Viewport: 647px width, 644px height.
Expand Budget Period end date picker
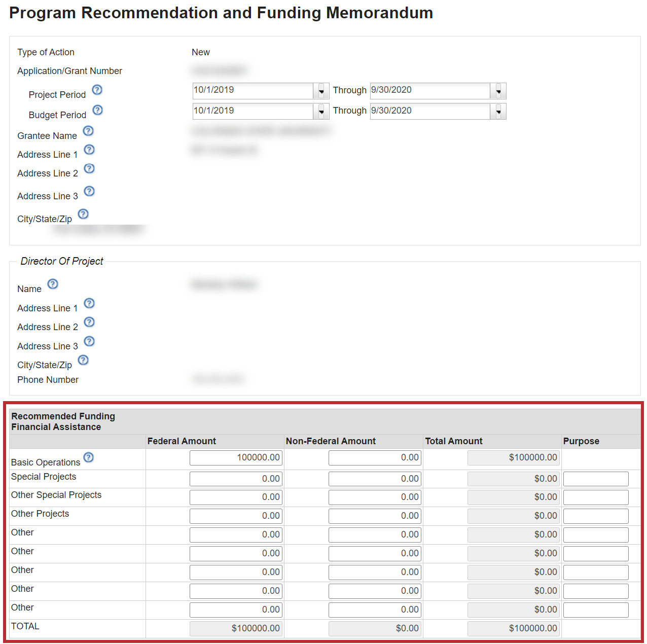[498, 112]
